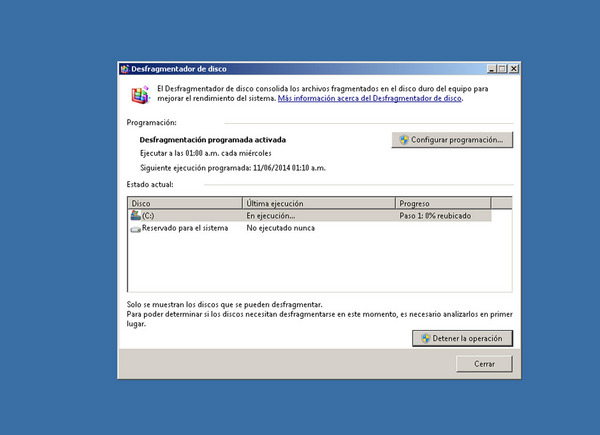Viewport: 600px width, 435px height.
Task: Click the Desfragmentador de disco title text
Action: point(179,69)
